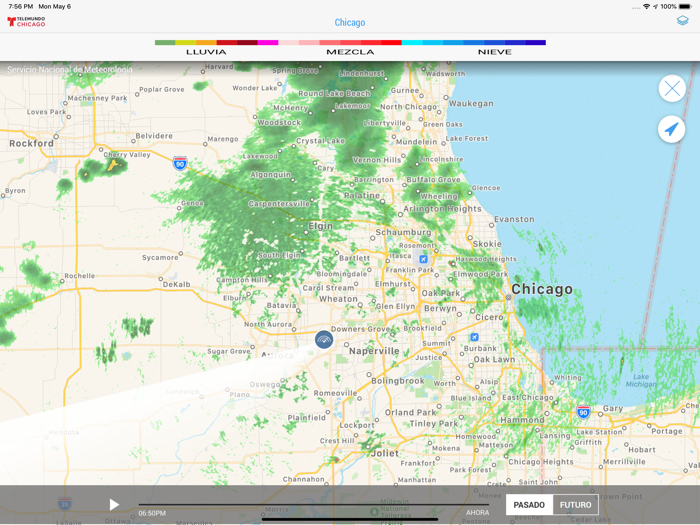Click the green LLUVIA legend swatch
This screenshot has width=700, height=525.
coord(165,42)
